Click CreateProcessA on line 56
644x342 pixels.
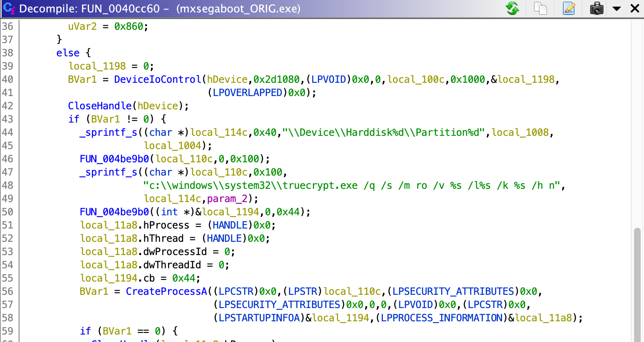point(166,291)
